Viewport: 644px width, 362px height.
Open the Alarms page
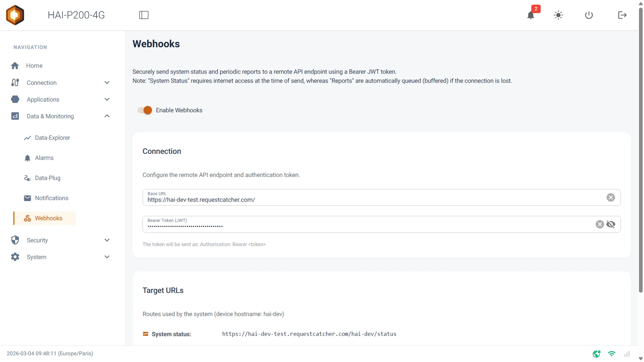[44, 158]
